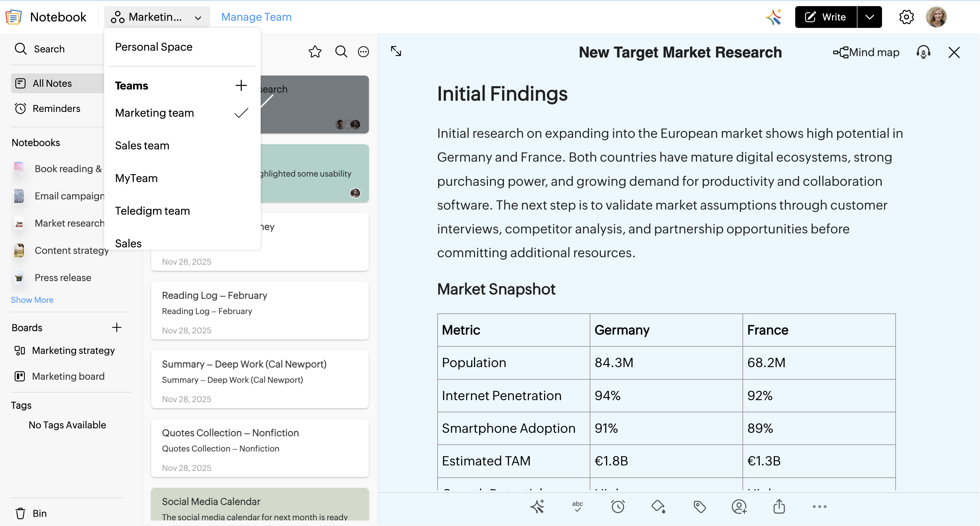Choose Marketing team from the list
The width and height of the screenshot is (980, 526).
[182, 113]
